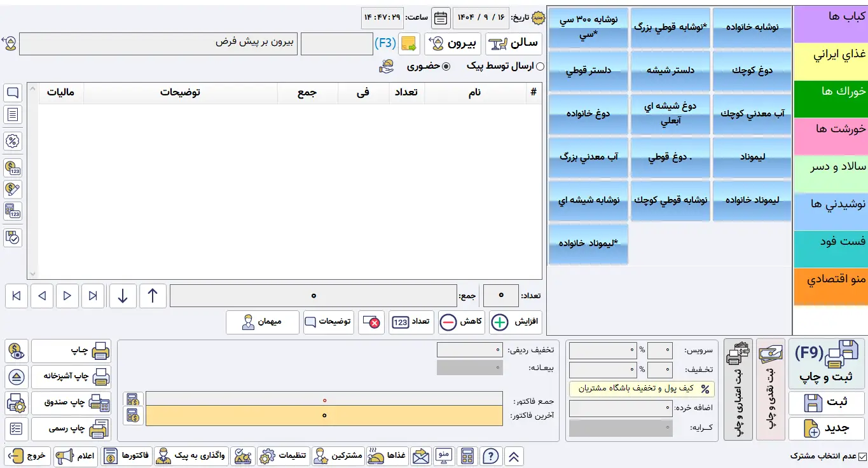This screenshot has height=468, width=868.
Task: Open the help question mark icon
Action: [490, 456]
